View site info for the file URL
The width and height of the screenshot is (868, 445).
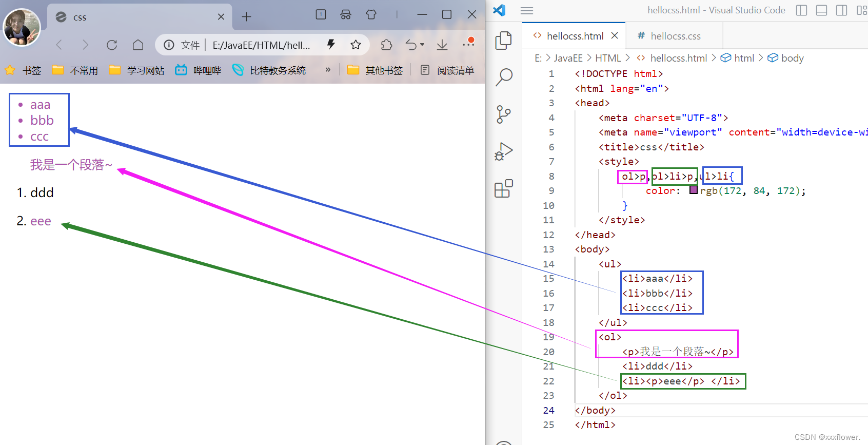coord(169,45)
